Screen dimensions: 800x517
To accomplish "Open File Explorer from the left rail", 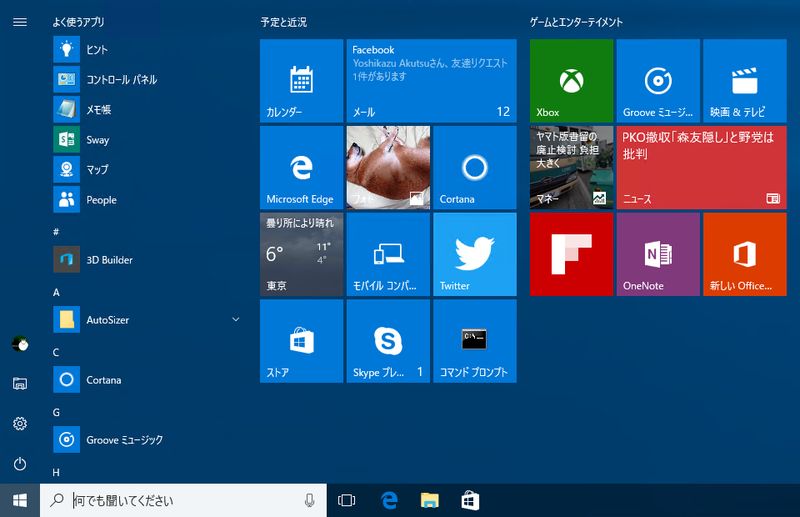I will point(20,383).
